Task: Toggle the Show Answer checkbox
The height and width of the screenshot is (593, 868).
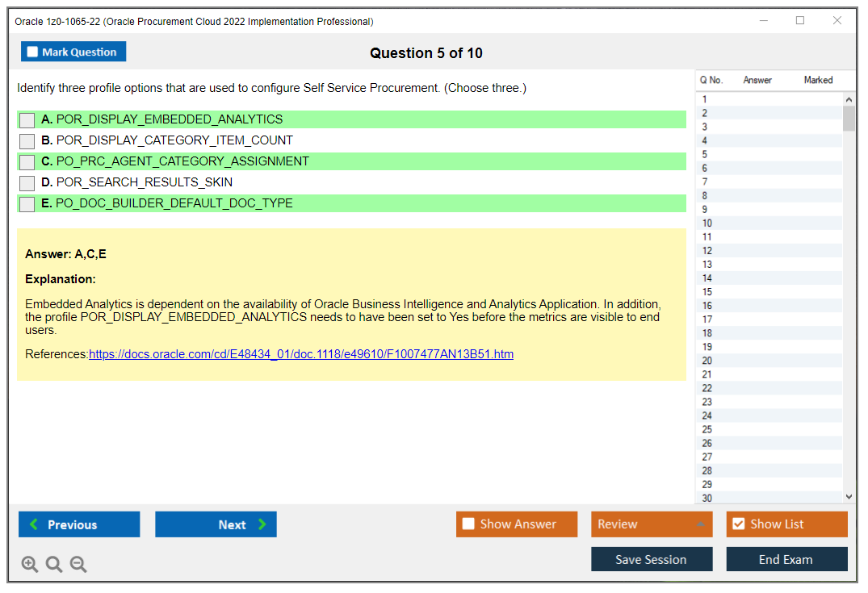Action: click(469, 524)
